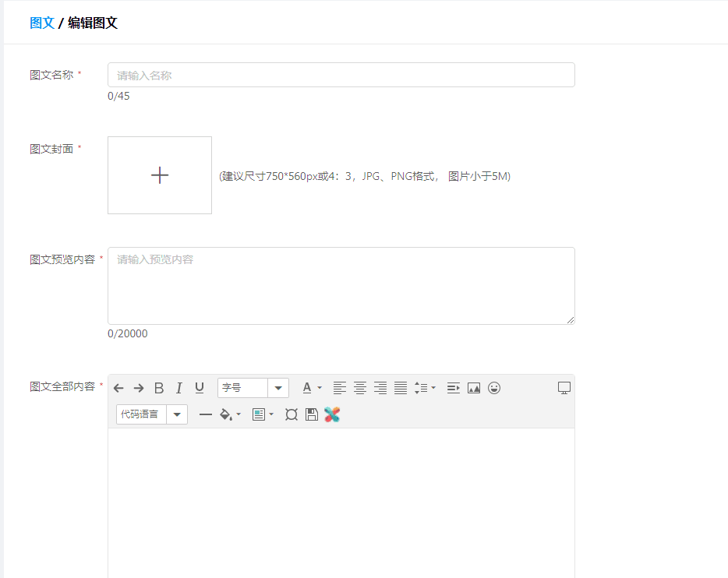The width and height of the screenshot is (728, 578).
Task: Toggle bold text formatting
Action: coord(159,388)
